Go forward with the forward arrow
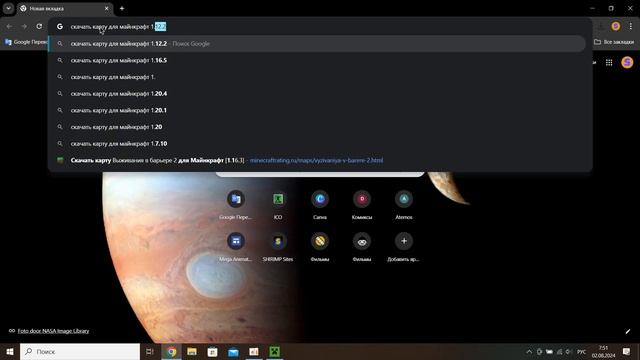 (24, 26)
